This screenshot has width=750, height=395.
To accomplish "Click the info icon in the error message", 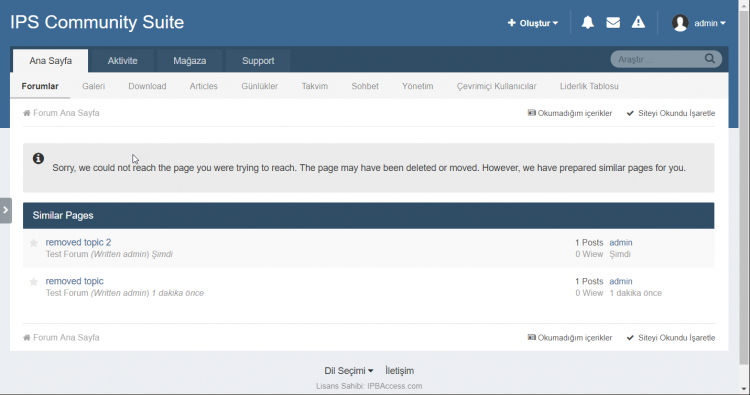I will coord(38,158).
